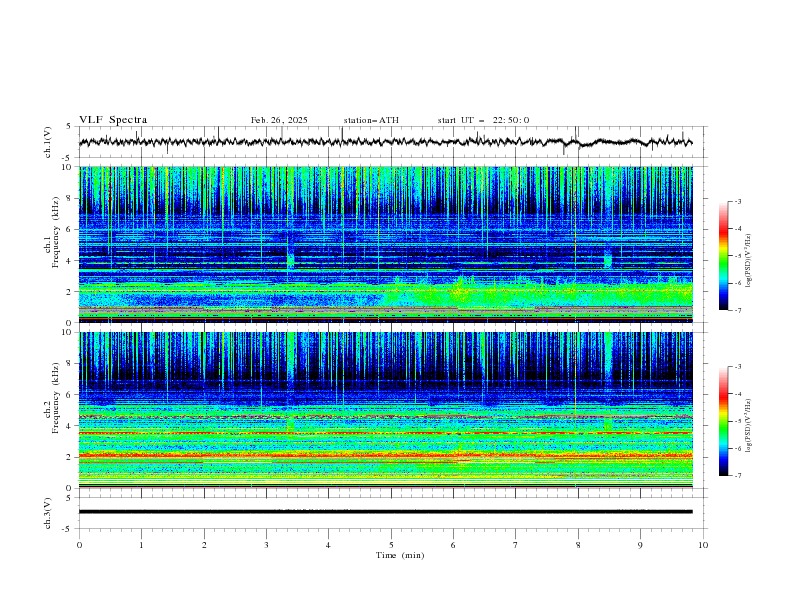Click time axis tick label "0"

(79, 545)
